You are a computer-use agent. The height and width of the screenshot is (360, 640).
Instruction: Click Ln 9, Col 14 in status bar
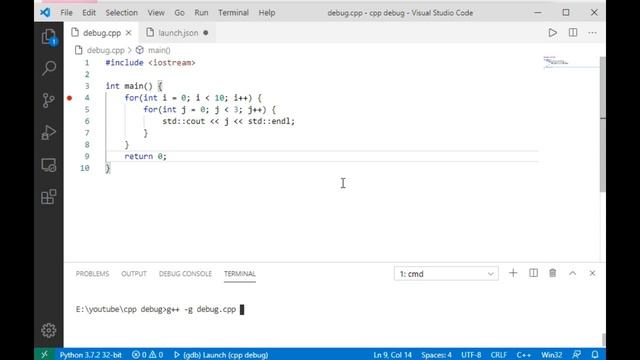coord(393,355)
